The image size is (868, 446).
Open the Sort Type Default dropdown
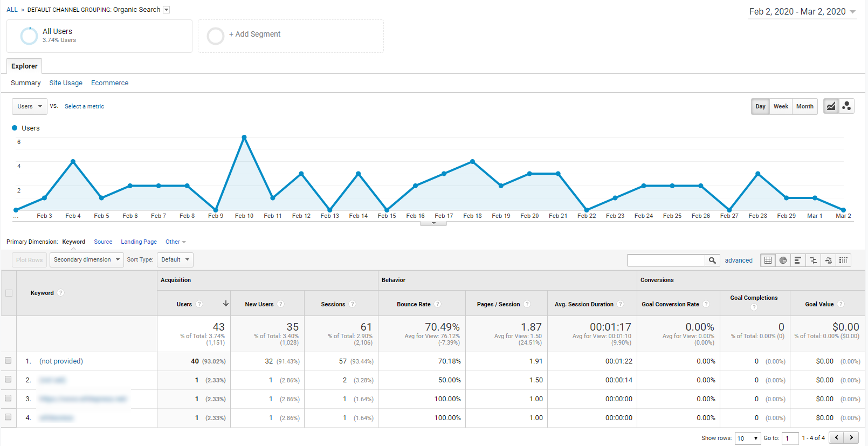tap(175, 259)
